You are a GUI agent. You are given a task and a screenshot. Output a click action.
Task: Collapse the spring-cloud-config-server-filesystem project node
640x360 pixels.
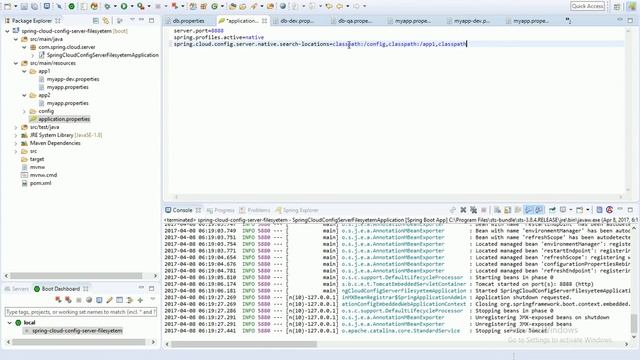coord(7,31)
